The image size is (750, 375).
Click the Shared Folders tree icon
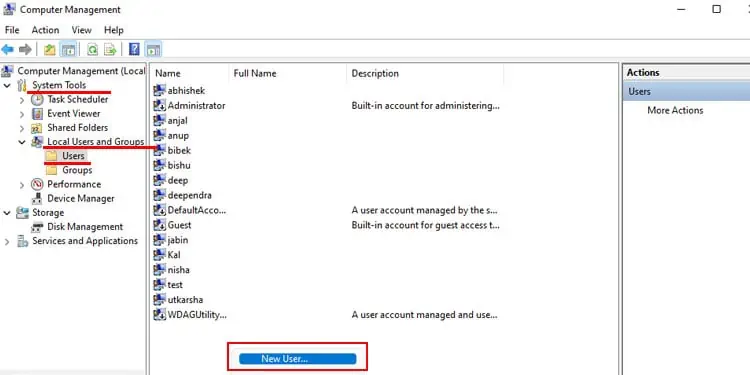(37, 128)
